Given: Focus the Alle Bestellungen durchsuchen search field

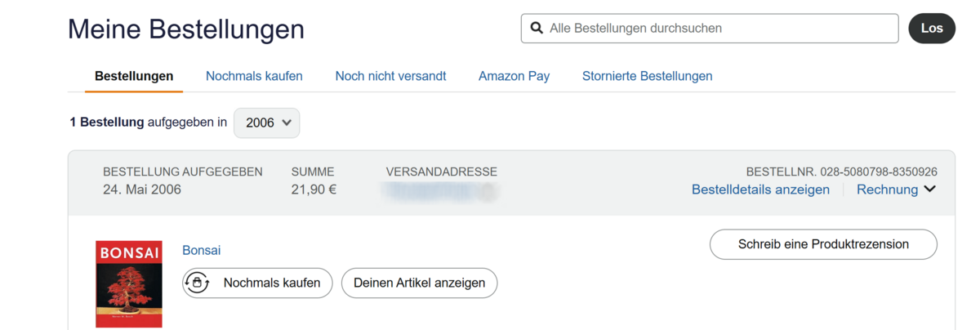Looking at the screenshot, I should click(719, 28).
